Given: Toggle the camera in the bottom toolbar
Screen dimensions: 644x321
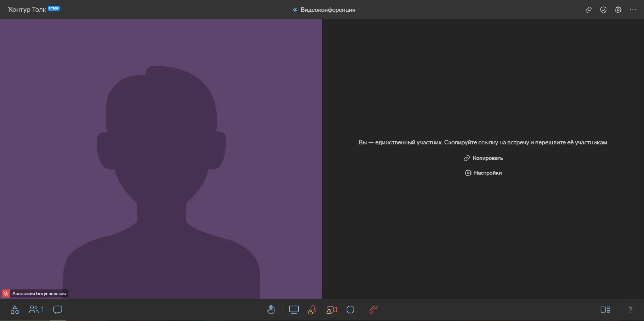Looking at the screenshot, I should (x=332, y=310).
